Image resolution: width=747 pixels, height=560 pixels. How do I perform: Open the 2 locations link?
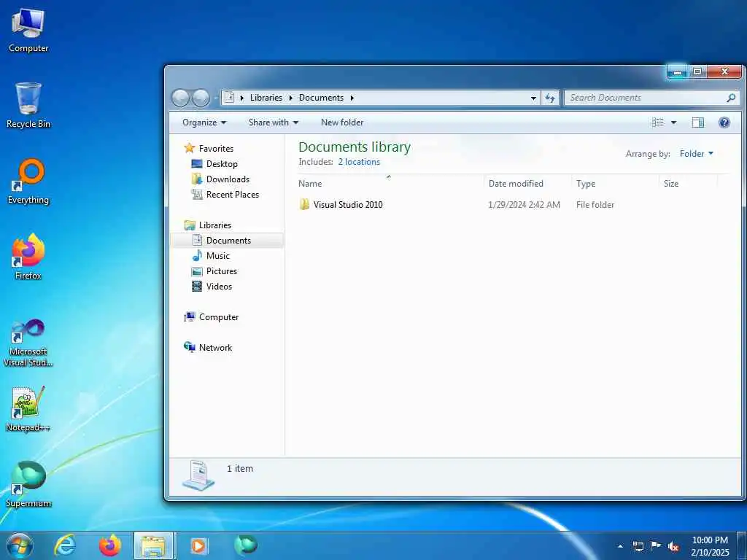(x=359, y=162)
